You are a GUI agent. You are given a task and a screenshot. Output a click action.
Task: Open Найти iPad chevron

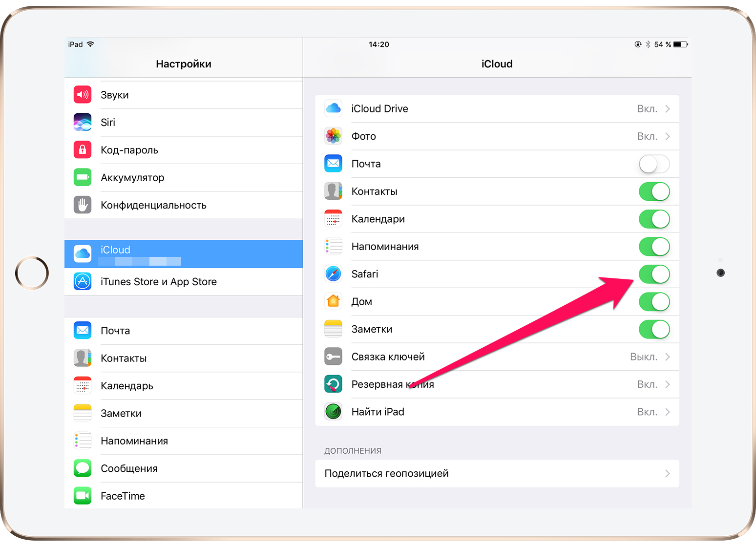668,412
